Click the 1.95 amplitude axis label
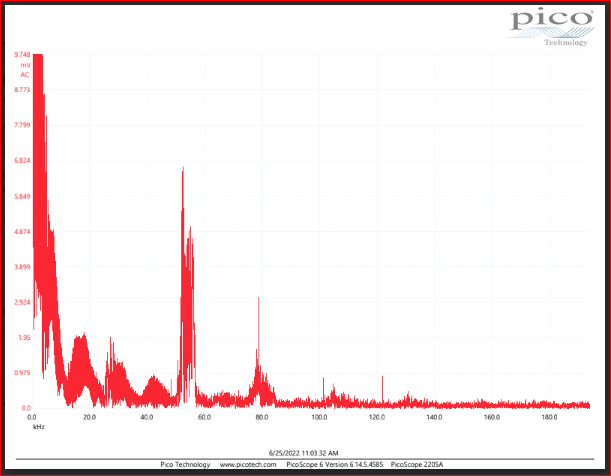Viewport: 611px width, 476px height. click(x=24, y=337)
